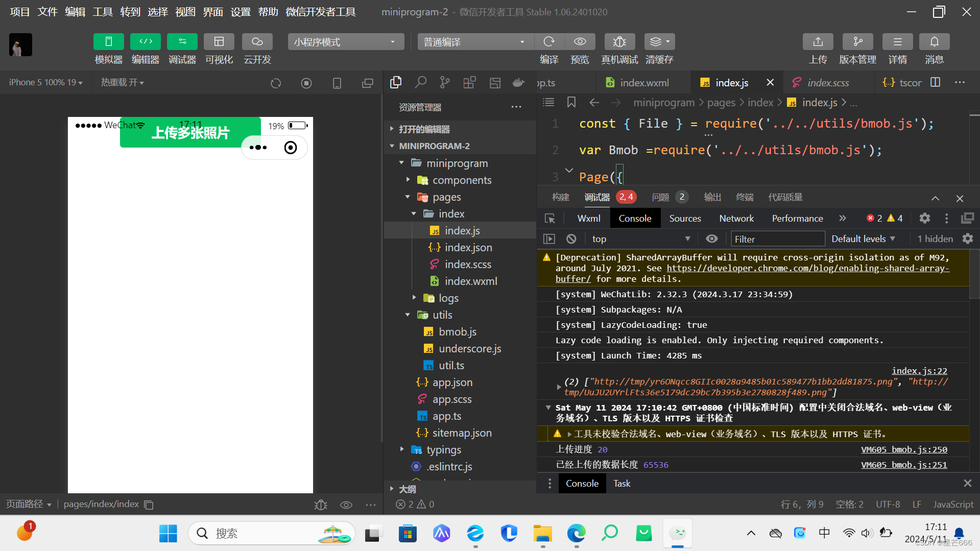
Task: Open the Default levels dropdown
Action: point(863,239)
